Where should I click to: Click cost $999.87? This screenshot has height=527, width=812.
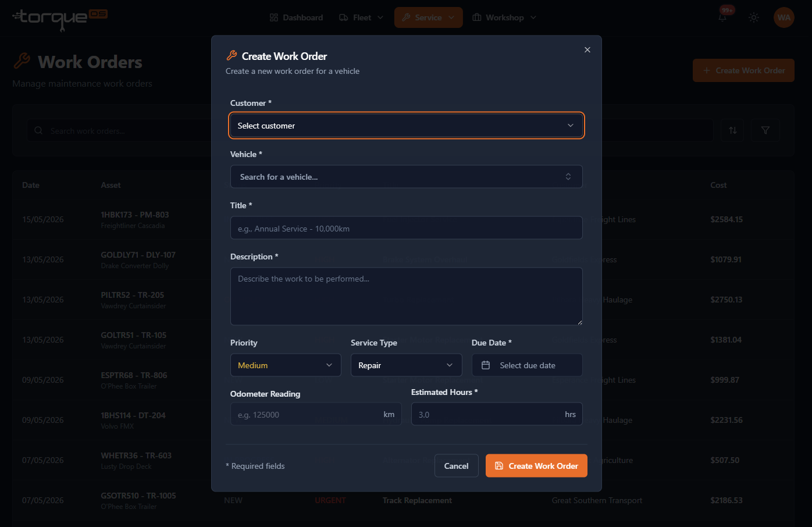(x=725, y=380)
